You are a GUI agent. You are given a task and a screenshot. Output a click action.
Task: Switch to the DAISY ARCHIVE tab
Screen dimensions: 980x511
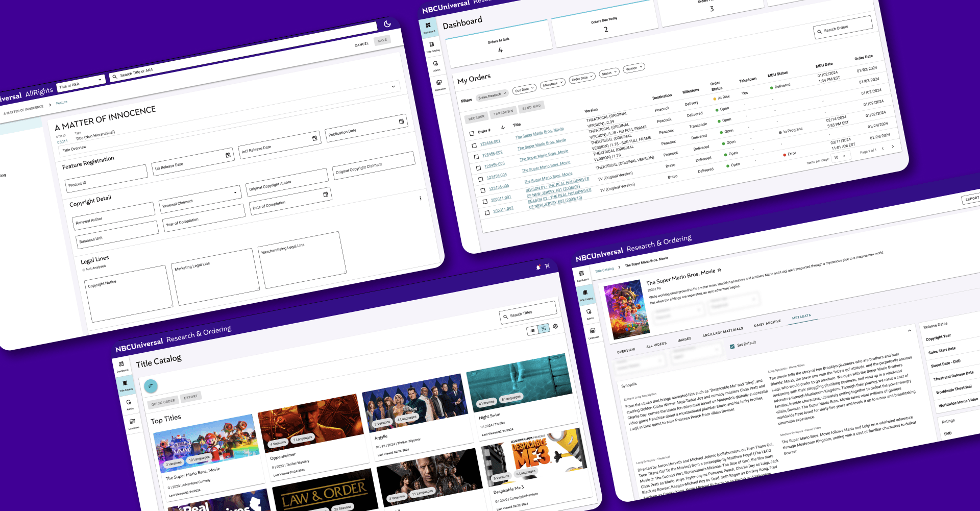tap(768, 323)
